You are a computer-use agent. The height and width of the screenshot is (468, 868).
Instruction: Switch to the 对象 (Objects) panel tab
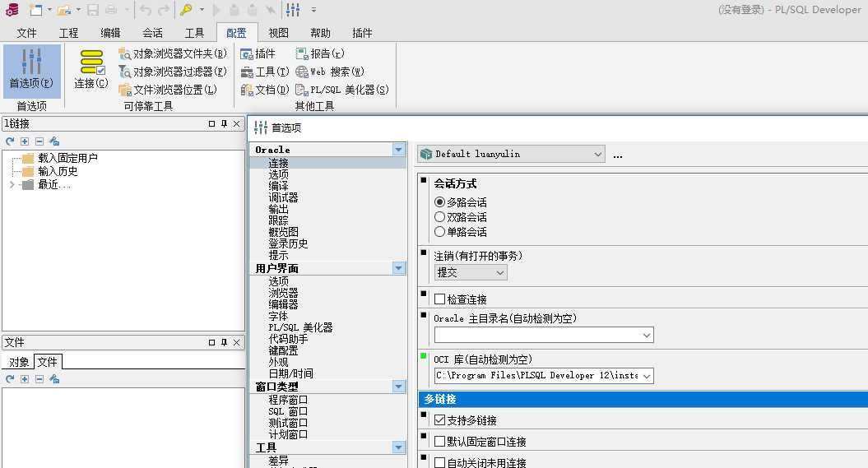tap(19, 362)
